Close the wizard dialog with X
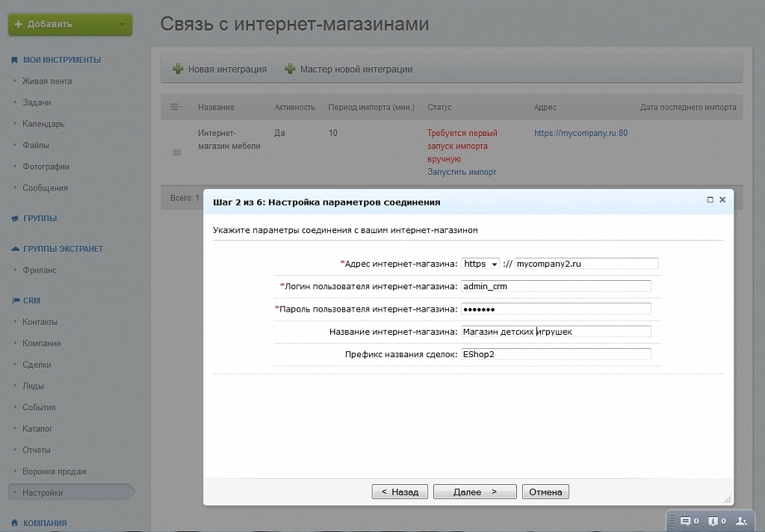The height and width of the screenshot is (532, 765). (722, 200)
